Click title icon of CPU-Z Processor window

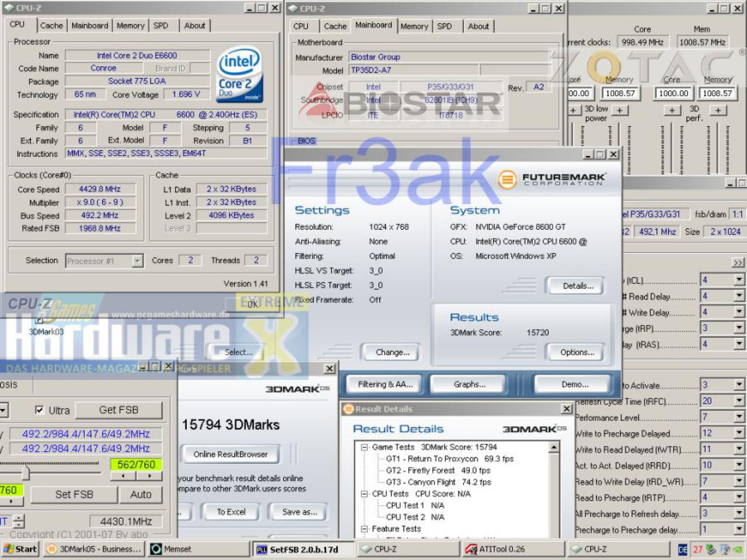pyautogui.click(x=9, y=8)
